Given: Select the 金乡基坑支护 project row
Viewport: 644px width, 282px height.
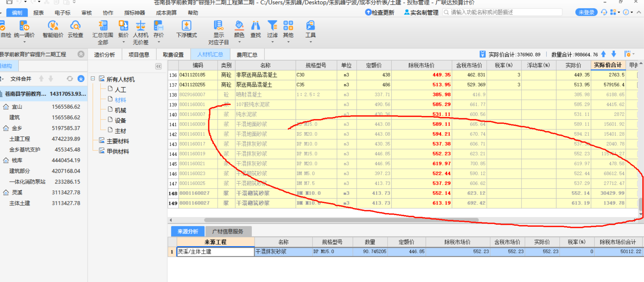Looking at the screenshot, I should pos(44,150).
